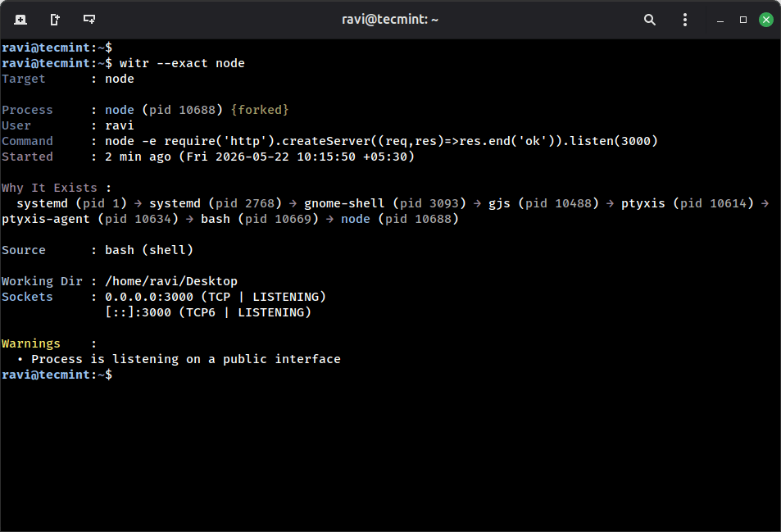Click the 'User' label
Image resolution: width=781 pixels, height=532 pixels.
click(x=16, y=125)
